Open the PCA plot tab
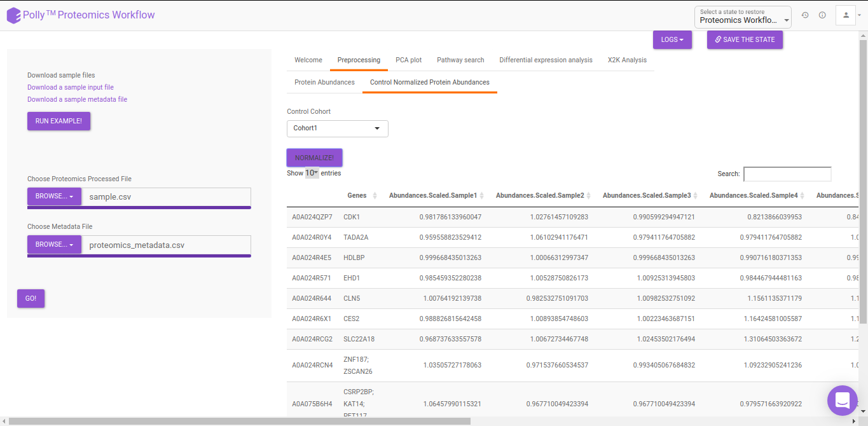The image size is (868, 426). (408, 60)
